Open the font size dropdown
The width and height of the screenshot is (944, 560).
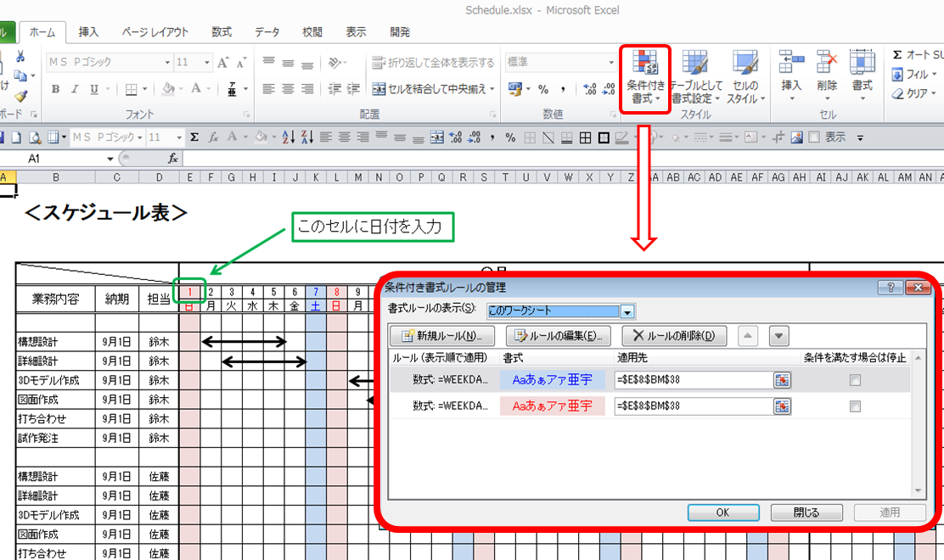(x=202, y=61)
